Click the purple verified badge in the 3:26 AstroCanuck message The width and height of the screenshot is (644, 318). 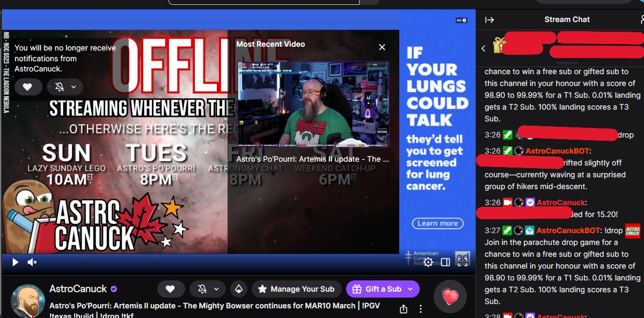(x=530, y=203)
